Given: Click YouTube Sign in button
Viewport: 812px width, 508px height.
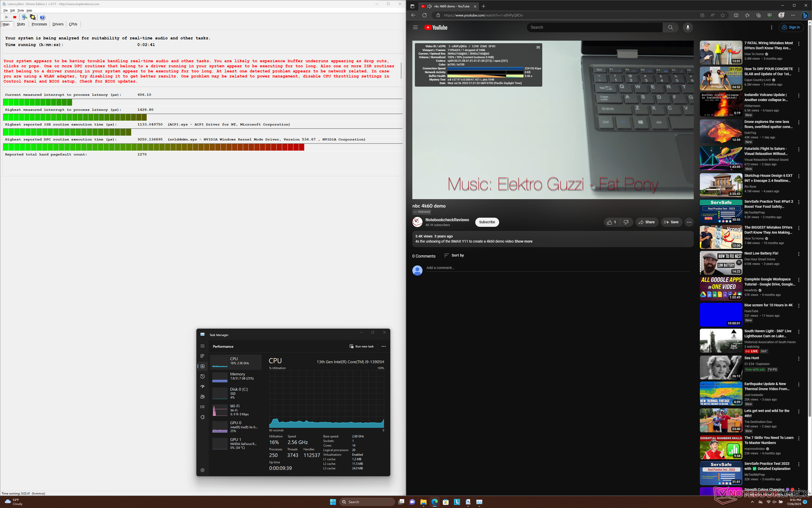Looking at the screenshot, I should point(791,28).
